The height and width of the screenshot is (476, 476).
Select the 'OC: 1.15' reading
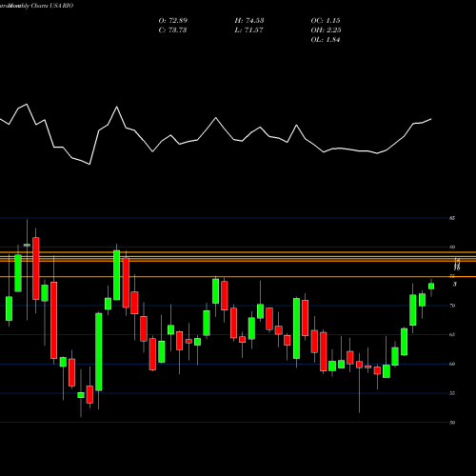pyautogui.click(x=326, y=21)
